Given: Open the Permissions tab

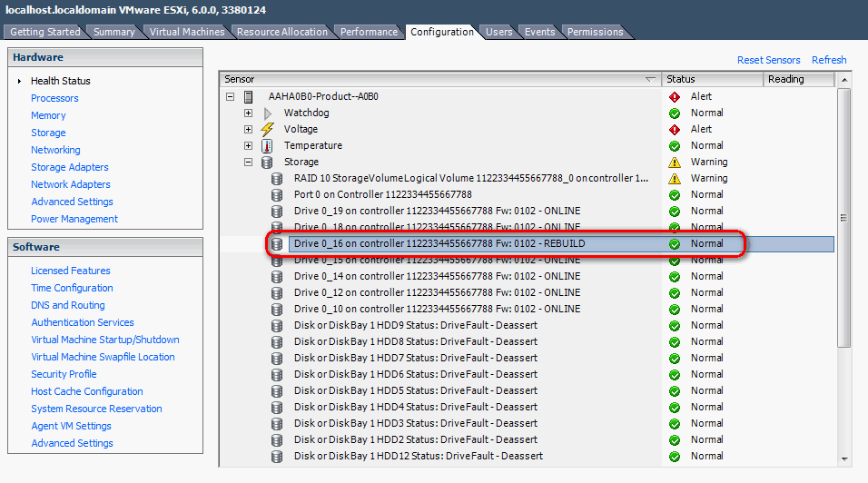Looking at the screenshot, I should tap(595, 32).
